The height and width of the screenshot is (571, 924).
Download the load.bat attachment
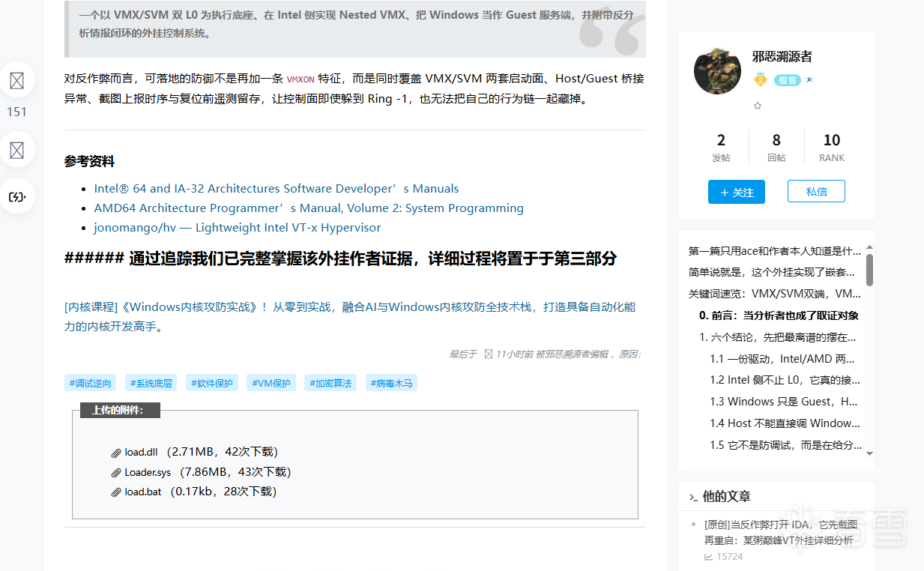143,492
